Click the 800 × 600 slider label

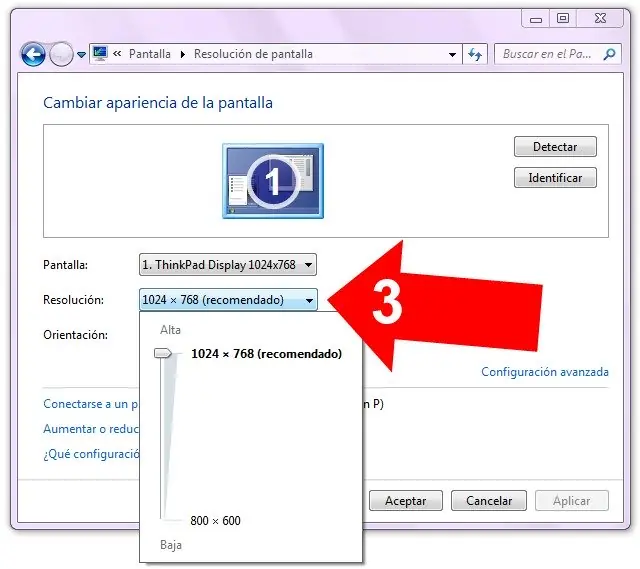click(x=215, y=521)
